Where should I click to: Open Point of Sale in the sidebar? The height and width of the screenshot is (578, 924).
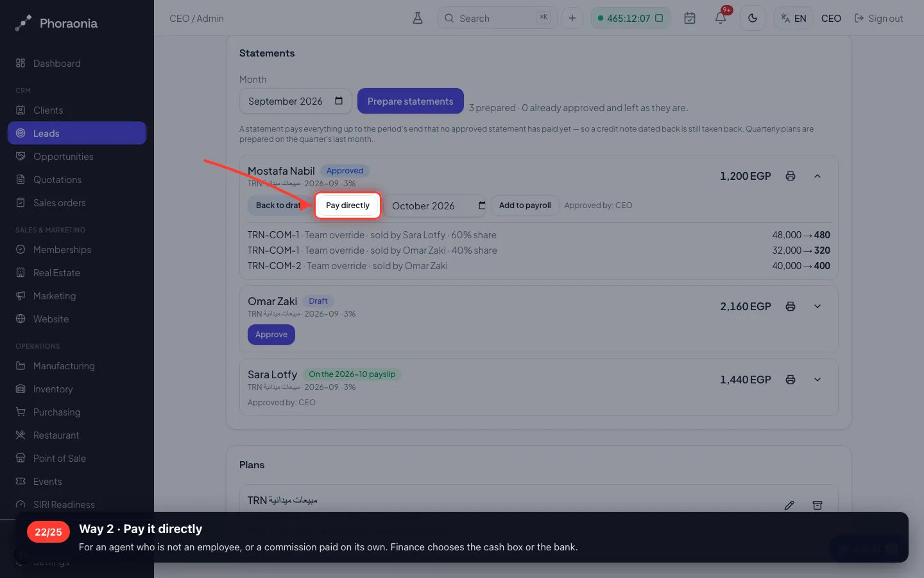(x=77, y=458)
